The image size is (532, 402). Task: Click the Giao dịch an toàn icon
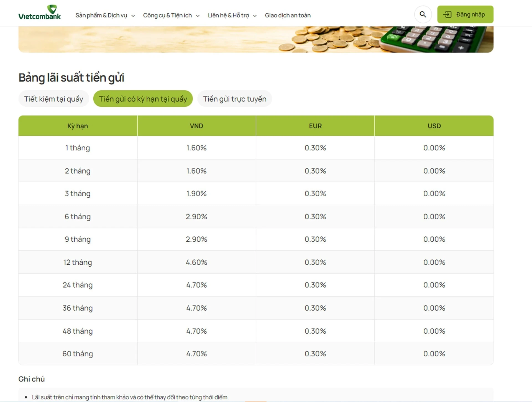click(x=288, y=15)
